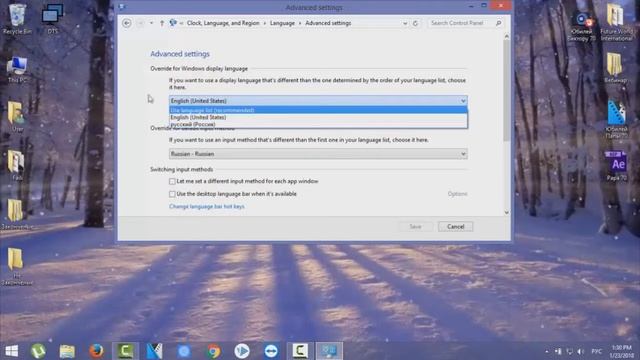Screen dimensions: 640x360
Task: Click the Windows Start button
Action: 11,351
